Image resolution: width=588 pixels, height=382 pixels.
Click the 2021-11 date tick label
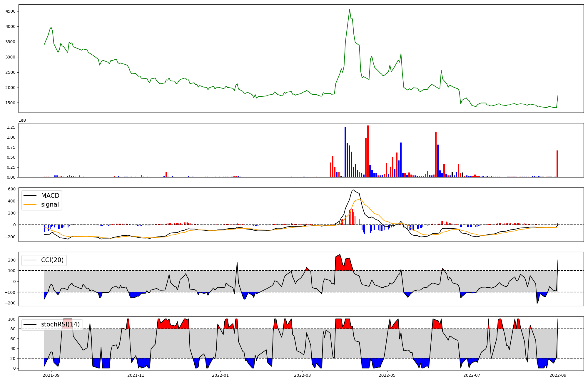pyautogui.click(x=136, y=375)
